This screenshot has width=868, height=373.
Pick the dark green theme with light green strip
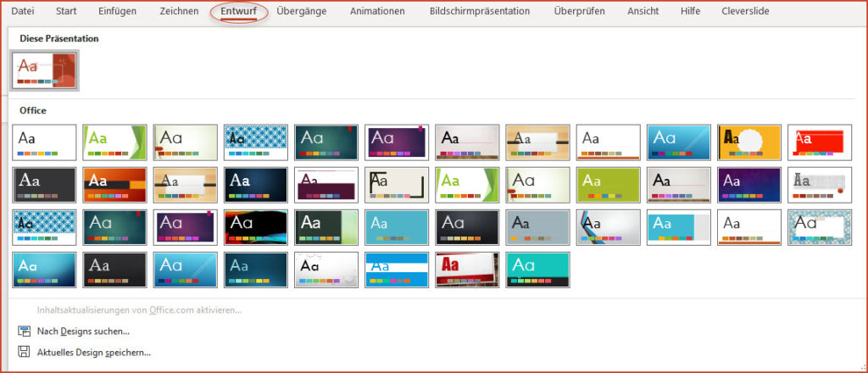click(x=326, y=227)
